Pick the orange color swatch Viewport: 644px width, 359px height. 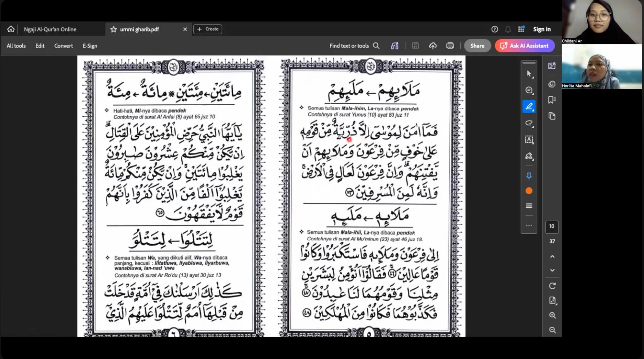(529, 191)
